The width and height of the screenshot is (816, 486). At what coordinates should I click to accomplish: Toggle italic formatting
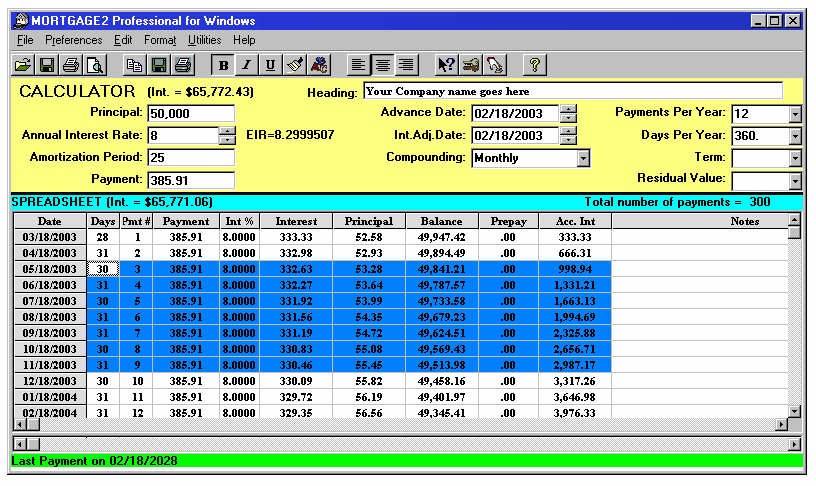coord(247,65)
